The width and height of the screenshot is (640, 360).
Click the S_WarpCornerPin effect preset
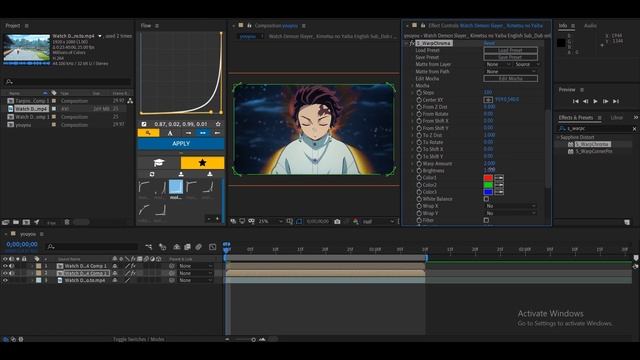point(594,151)
